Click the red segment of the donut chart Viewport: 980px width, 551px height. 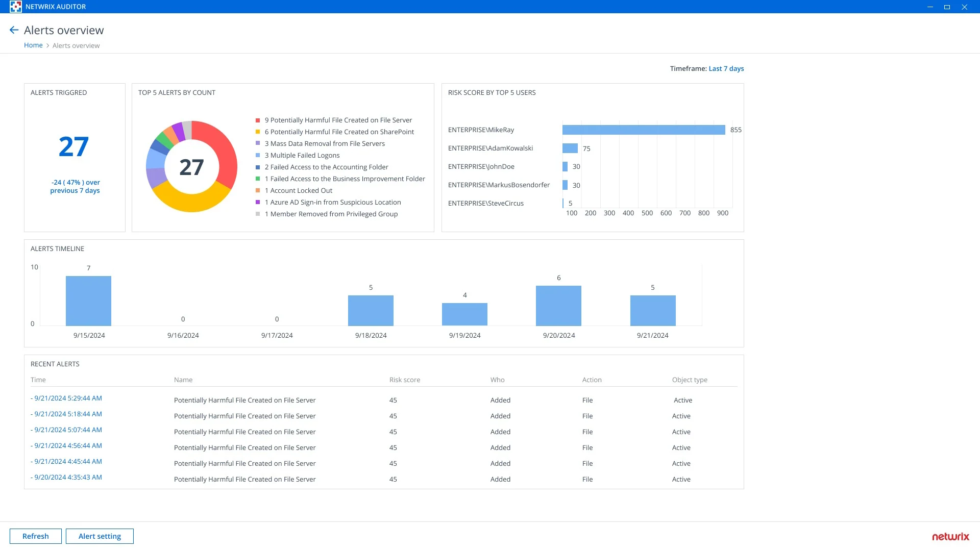[x=223, y=151]
